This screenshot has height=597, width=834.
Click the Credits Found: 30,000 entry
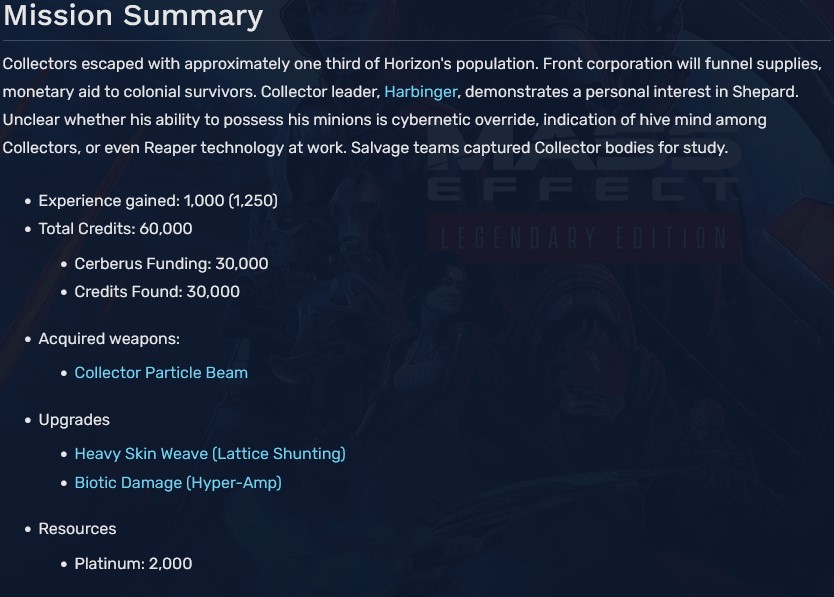pos(157,292)
